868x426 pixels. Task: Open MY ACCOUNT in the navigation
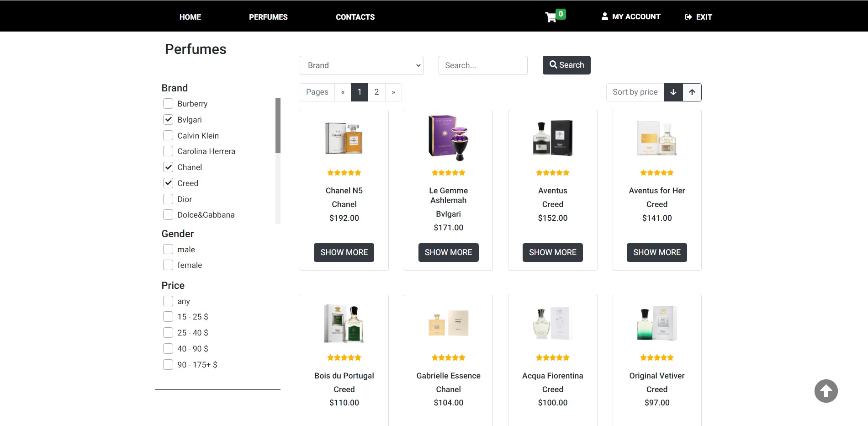coord(631,16)
